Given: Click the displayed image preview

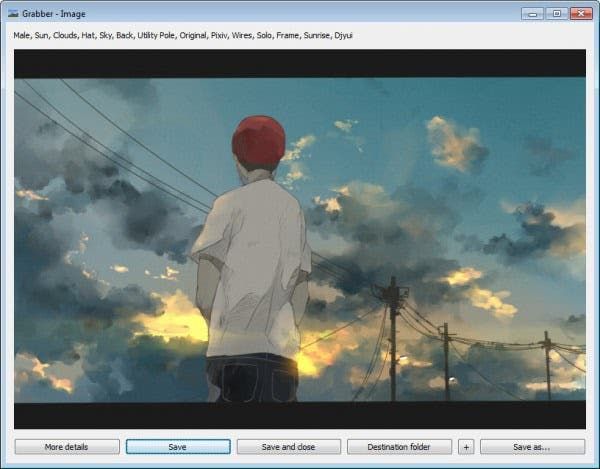Looking at the screenshot, I should point(300,239).
